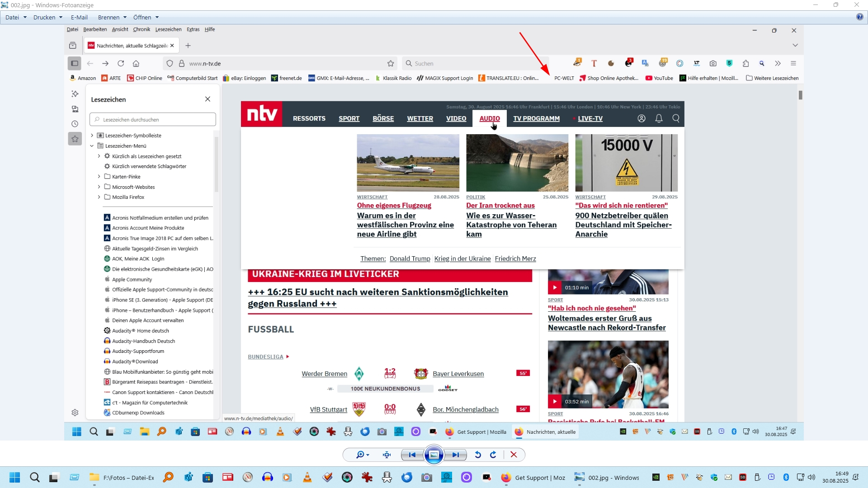
Task: Click the photo viewer actual size button
Action: tap(387, 455)
